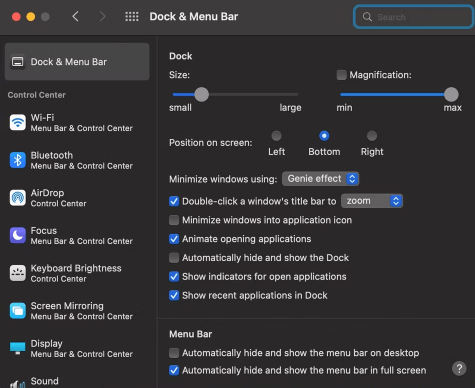Click the "Control Center" sidebar heading
475x388 pixels.
pos(37,95)
